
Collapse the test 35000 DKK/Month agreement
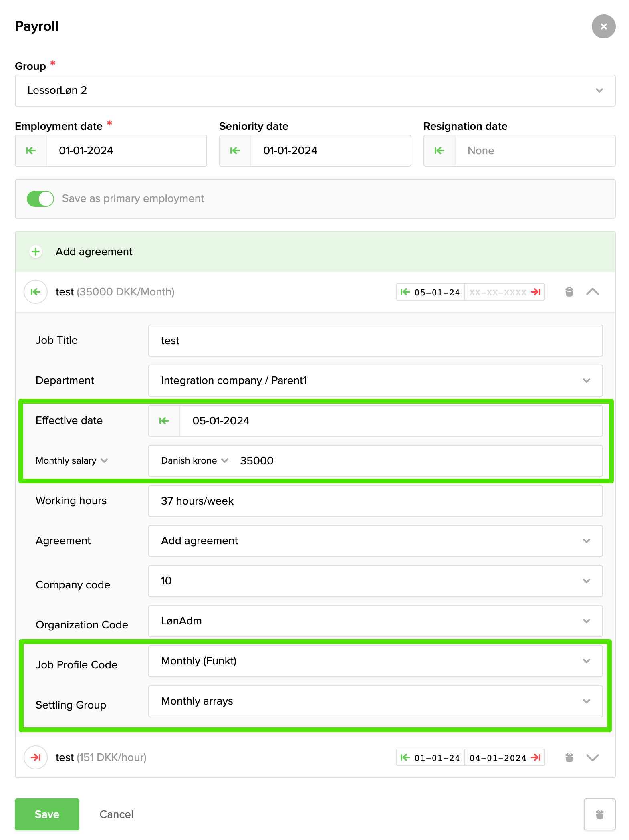(592, 292)
